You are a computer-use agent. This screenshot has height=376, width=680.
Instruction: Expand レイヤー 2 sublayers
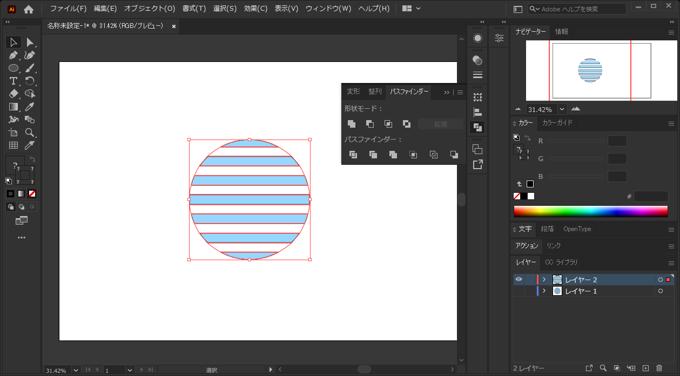[x=544, y=280]
